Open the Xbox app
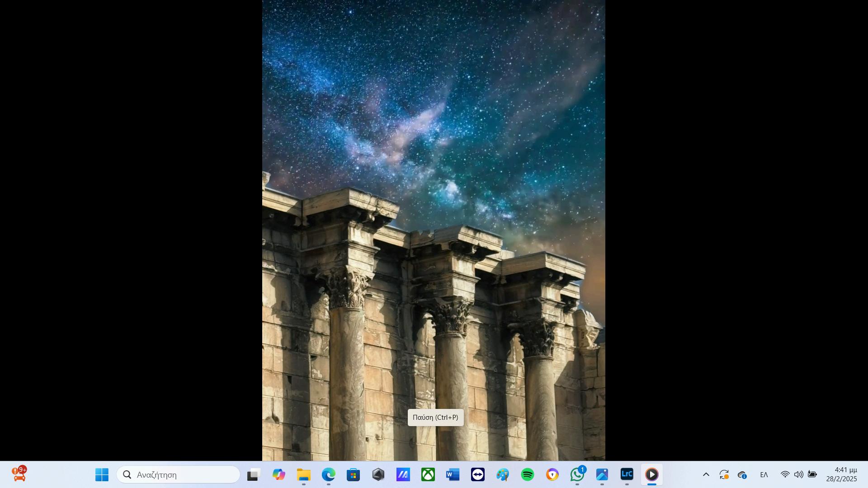Screen dimensions: 868x488 (x=428, y=474)
